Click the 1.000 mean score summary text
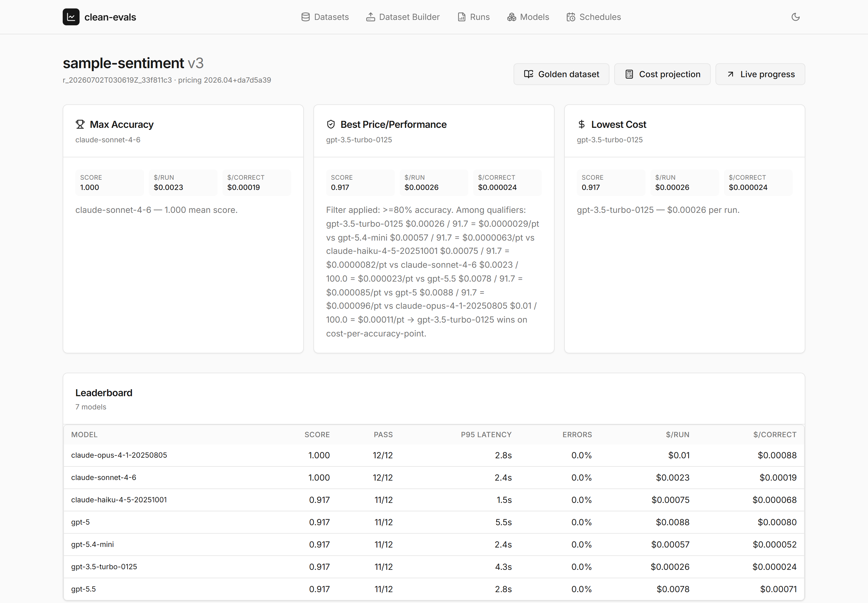The image size is (868, 603). 156,210
